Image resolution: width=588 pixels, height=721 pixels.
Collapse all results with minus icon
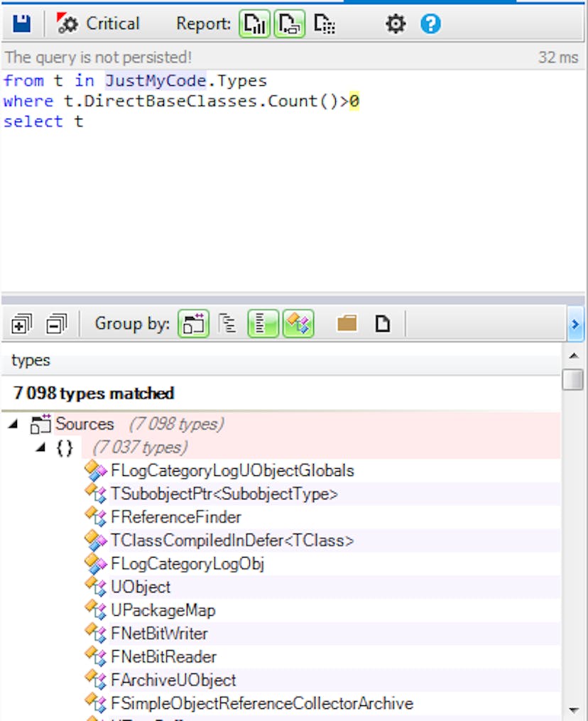click(56, 325)
